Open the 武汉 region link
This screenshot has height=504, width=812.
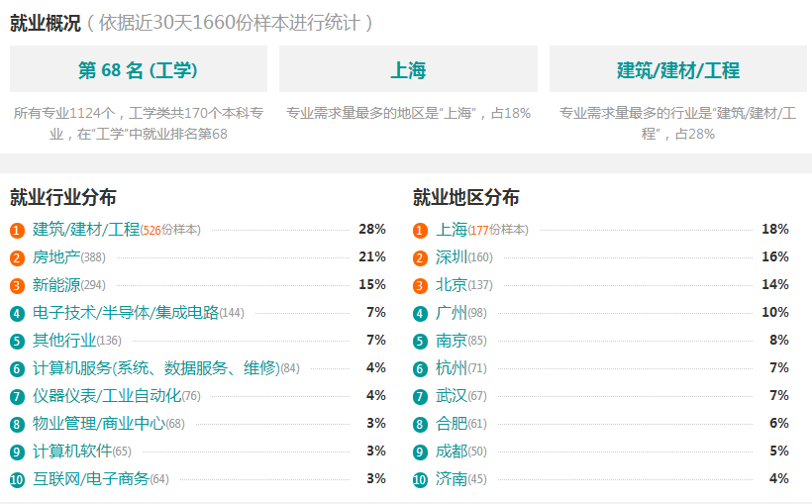click(x=452, y=396)
